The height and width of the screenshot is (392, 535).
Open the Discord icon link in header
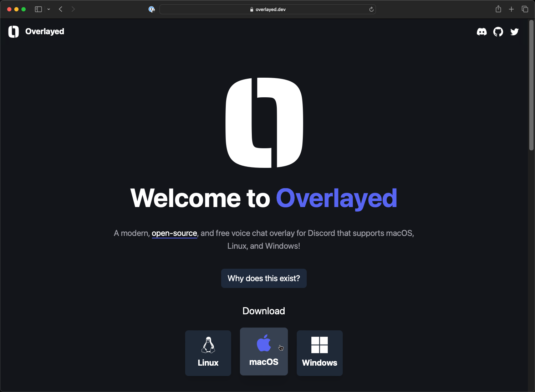point(481,32)
